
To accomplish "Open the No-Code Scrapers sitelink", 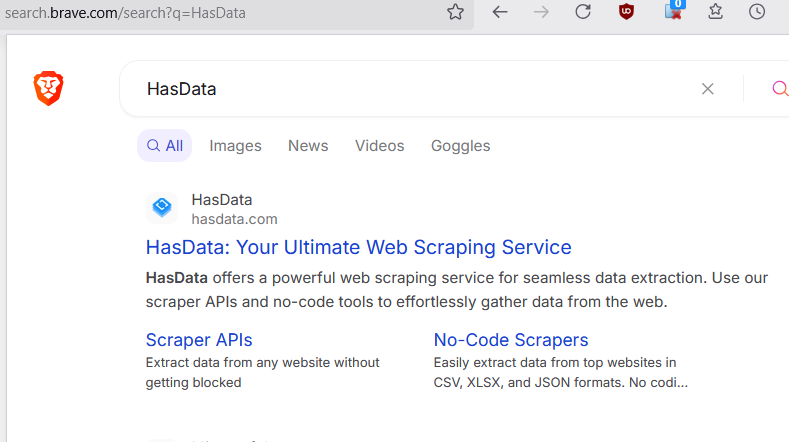I will pos(511,340).
